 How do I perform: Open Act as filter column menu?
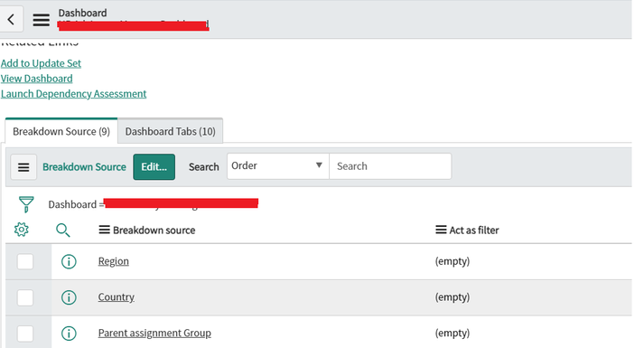pyautogui.click(x=441, y=230)
